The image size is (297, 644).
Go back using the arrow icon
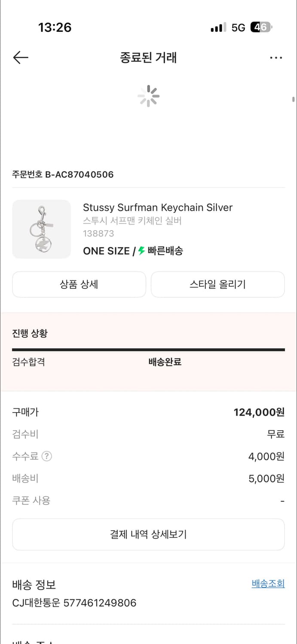20,57
